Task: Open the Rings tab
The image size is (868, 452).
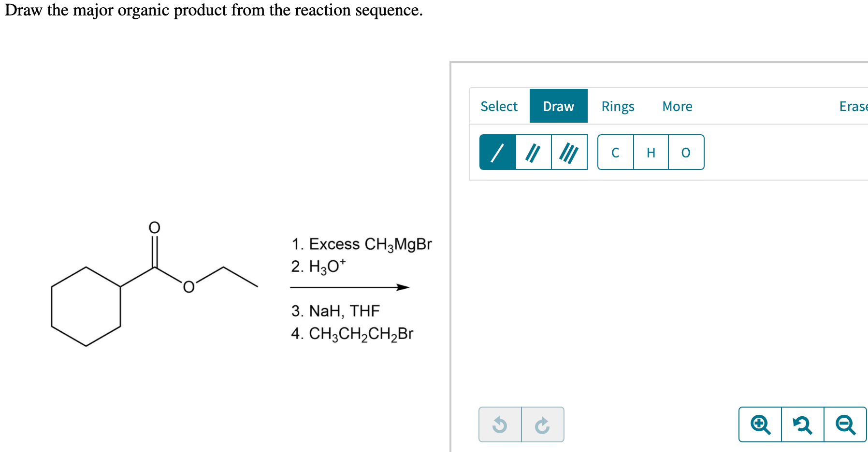Action: pyautogui.click(x=618, y=106)
